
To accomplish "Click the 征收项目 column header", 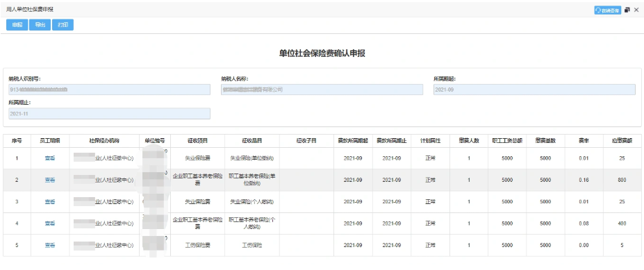I will click(x=197, y=141).
